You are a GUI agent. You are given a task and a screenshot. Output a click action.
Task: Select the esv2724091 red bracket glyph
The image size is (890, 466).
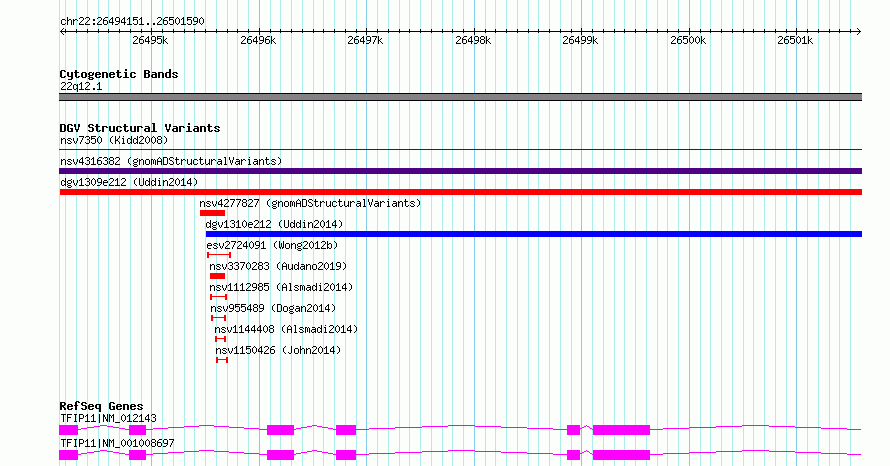(x=219, y=255)
